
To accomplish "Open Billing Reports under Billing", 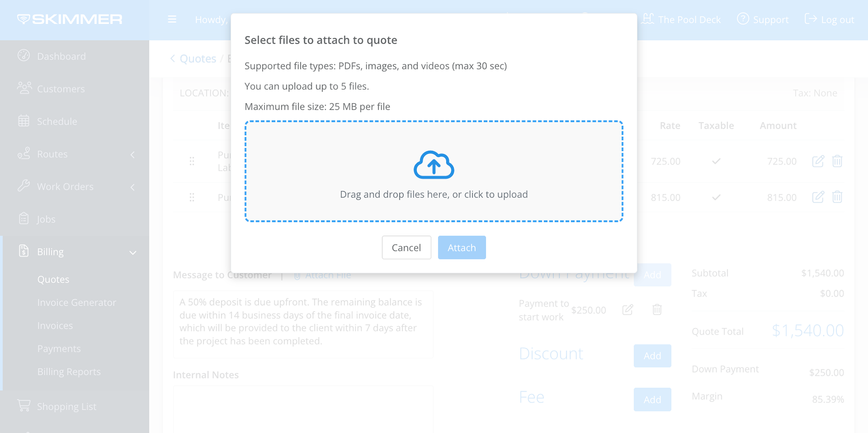I will (x=69, y=372).
